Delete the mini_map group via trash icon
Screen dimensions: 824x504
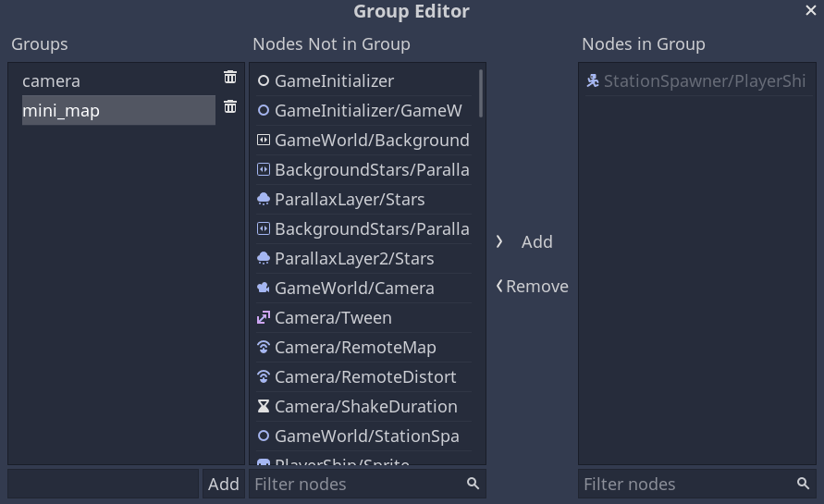230,106
